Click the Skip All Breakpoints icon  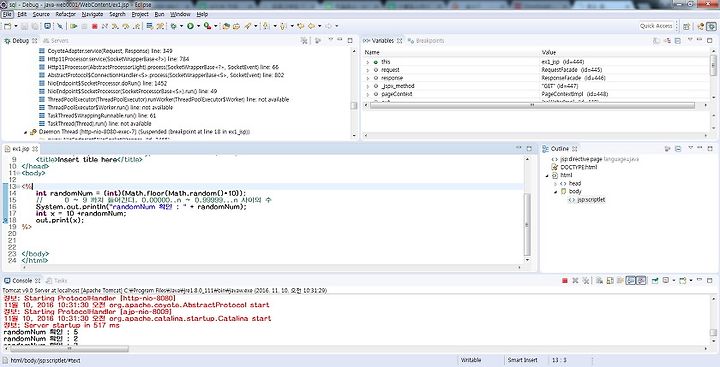coord(60,26)
